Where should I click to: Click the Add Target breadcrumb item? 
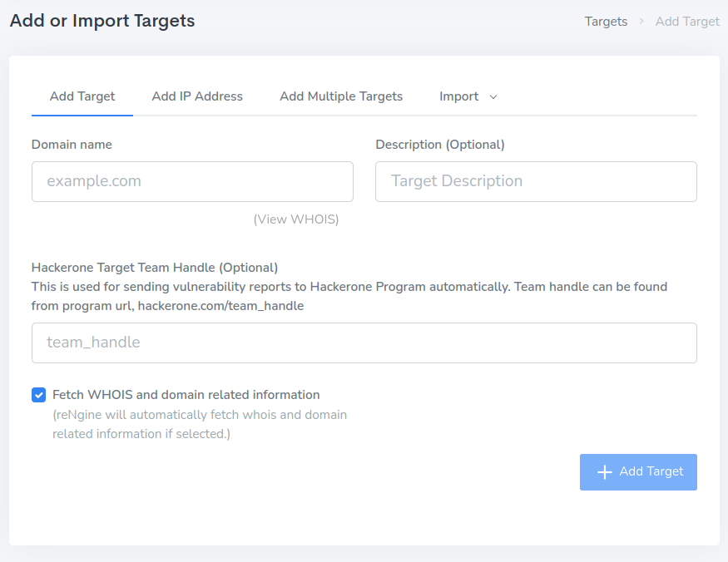pos(687,22)
